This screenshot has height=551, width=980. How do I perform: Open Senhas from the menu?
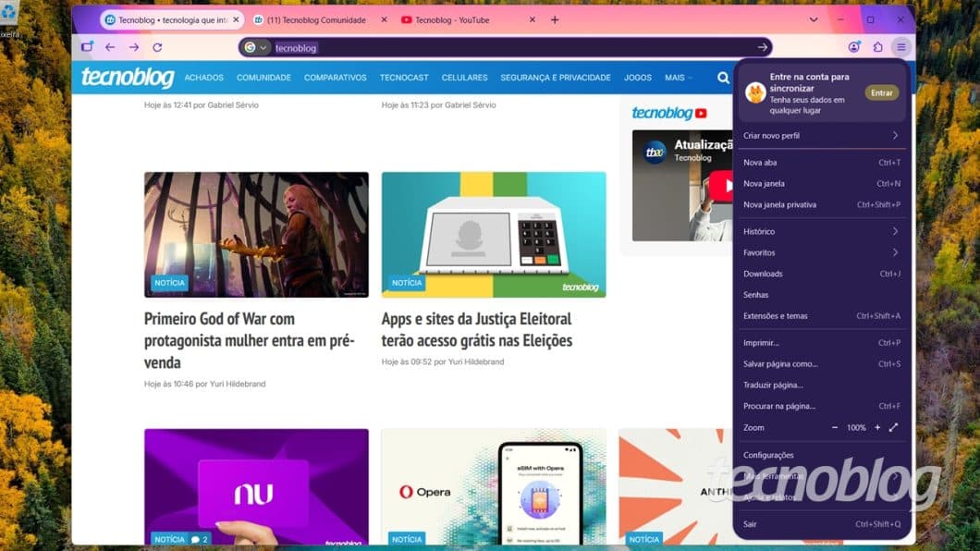[x=821, y=294]
